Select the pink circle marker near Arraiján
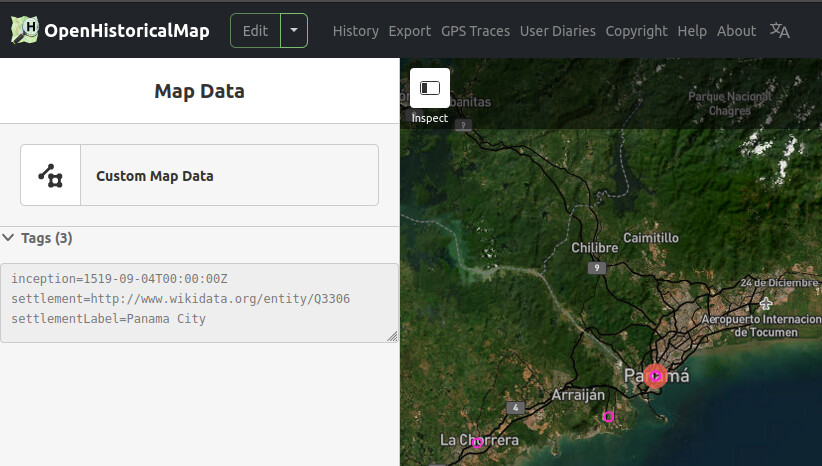The image size is (822, 466). [x=608, y=416]
